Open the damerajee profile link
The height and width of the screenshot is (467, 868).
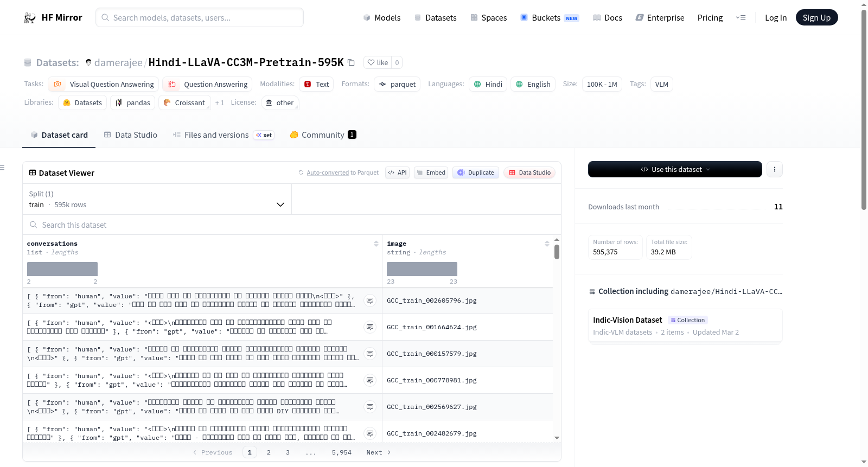[118, 62]
